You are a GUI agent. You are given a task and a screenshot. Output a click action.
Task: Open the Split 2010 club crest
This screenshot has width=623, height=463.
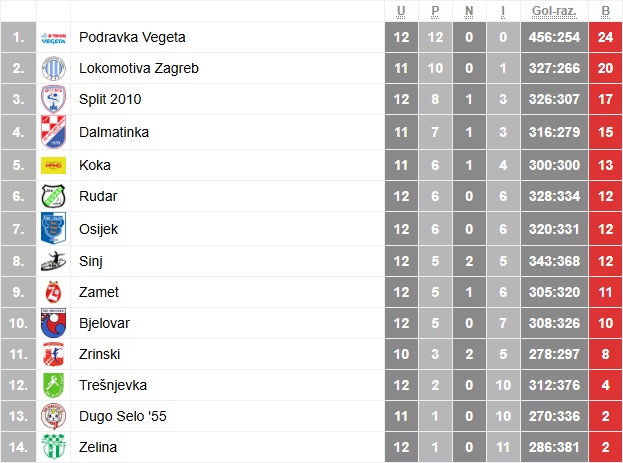point(53,99)
